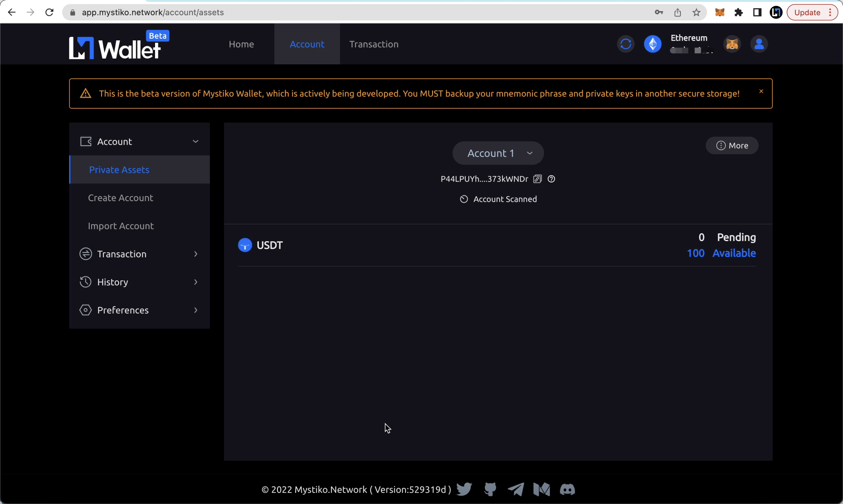Click the share page icon in the address bar
Image resolution: width=843 pixels, height=504 pixels.
[x=677, y=12]
